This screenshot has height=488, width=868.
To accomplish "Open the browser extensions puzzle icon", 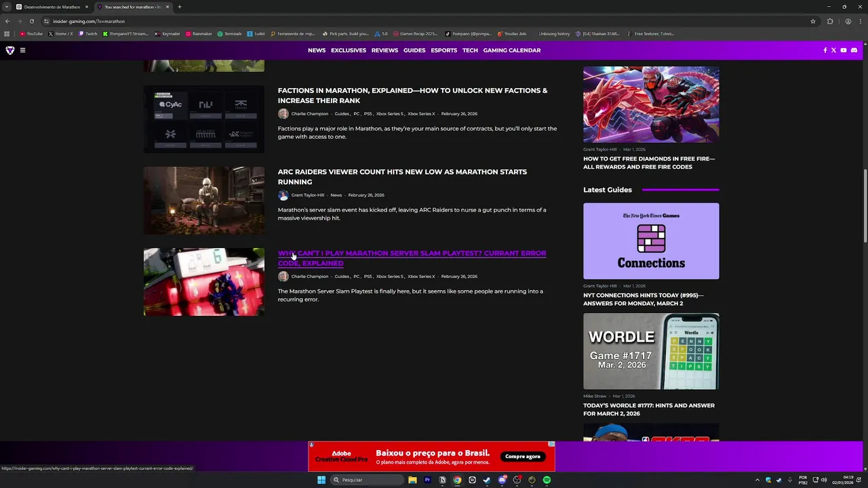I will pos(830,21).
